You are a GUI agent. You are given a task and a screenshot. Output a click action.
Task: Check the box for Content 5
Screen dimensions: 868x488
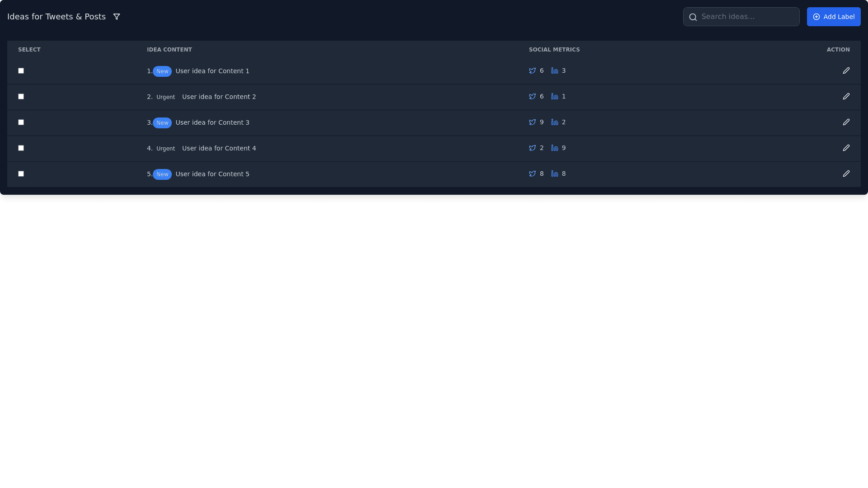21,174
